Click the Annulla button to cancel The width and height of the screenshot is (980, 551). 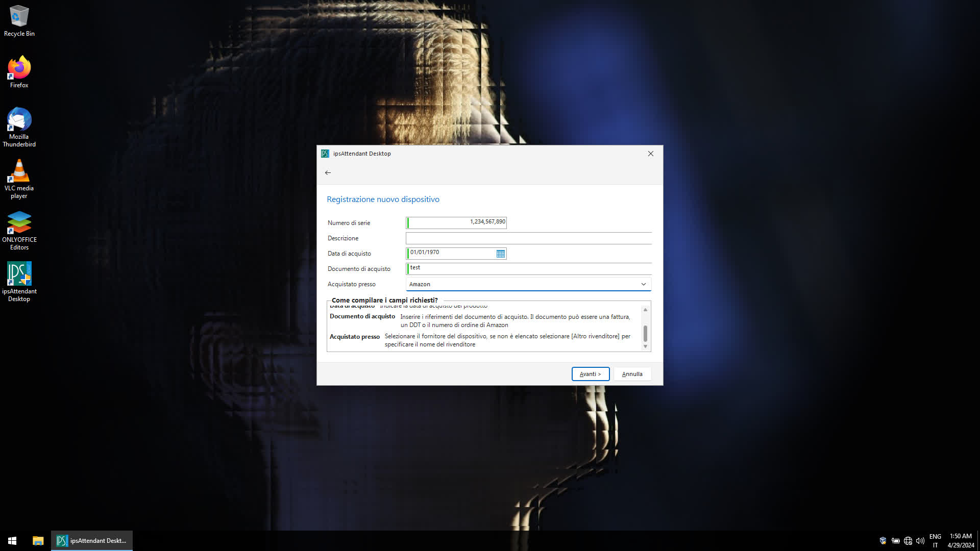pos(631,373)
